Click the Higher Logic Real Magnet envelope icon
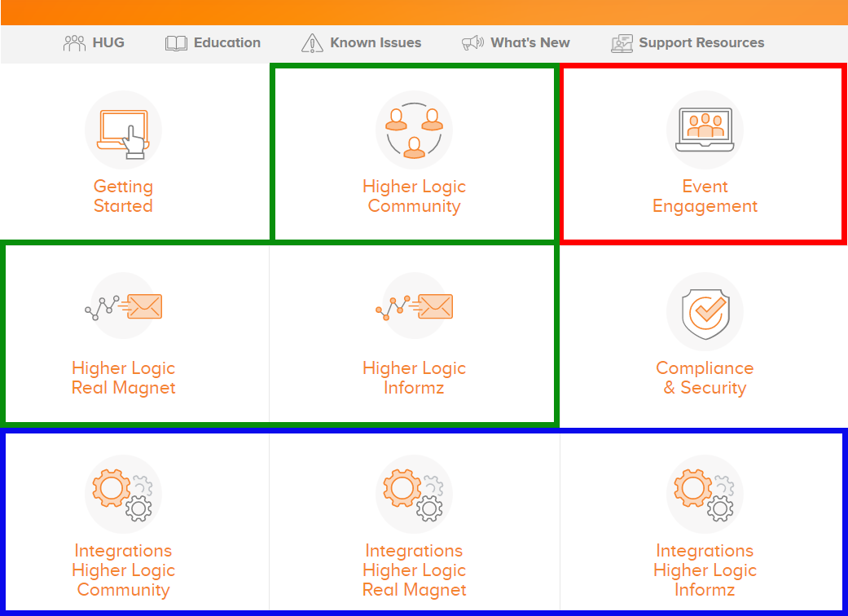The height and width of the screenshot is (616, 848). pyautogui.click(x=123, y=306)
